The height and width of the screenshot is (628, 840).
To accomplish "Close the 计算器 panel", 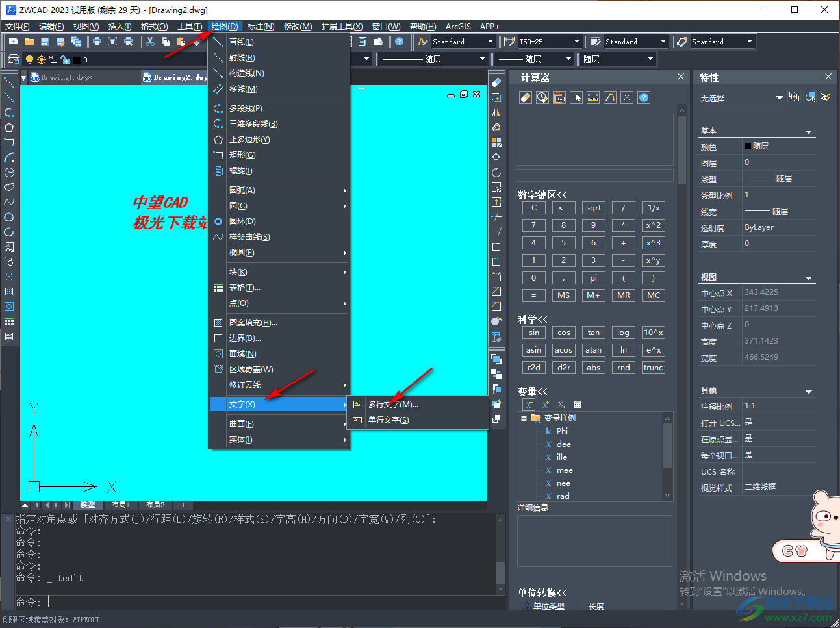I will pos(681,77).
